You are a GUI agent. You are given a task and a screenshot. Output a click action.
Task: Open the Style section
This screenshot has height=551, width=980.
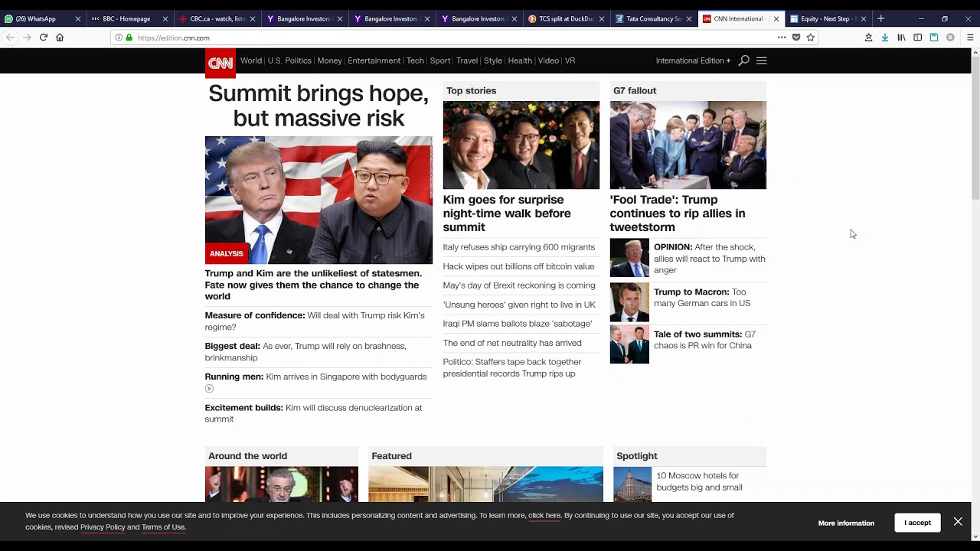493,60
